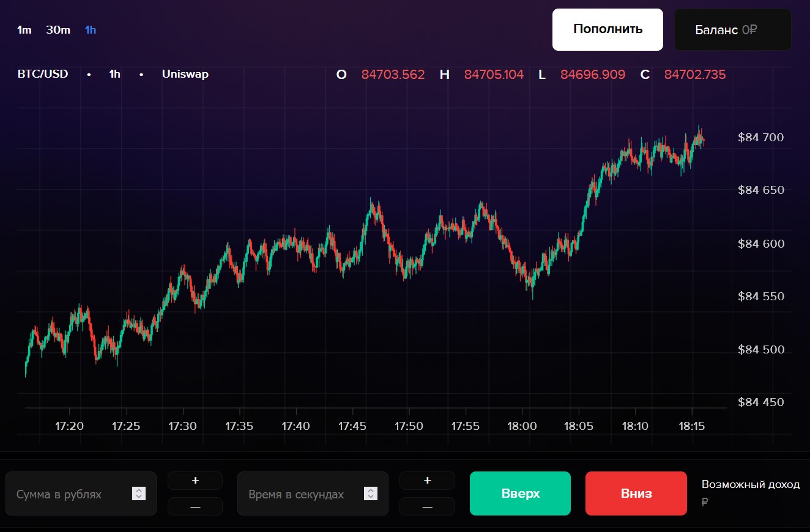
Task: Click the plus button next to amount field
Action: [x=195, y=481]
